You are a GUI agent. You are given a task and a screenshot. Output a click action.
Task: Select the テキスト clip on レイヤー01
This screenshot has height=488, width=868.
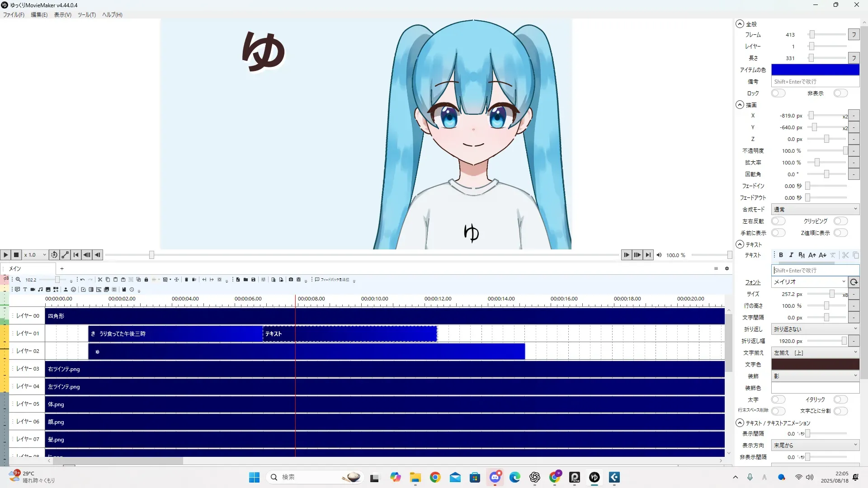click(x=349, y=334)
